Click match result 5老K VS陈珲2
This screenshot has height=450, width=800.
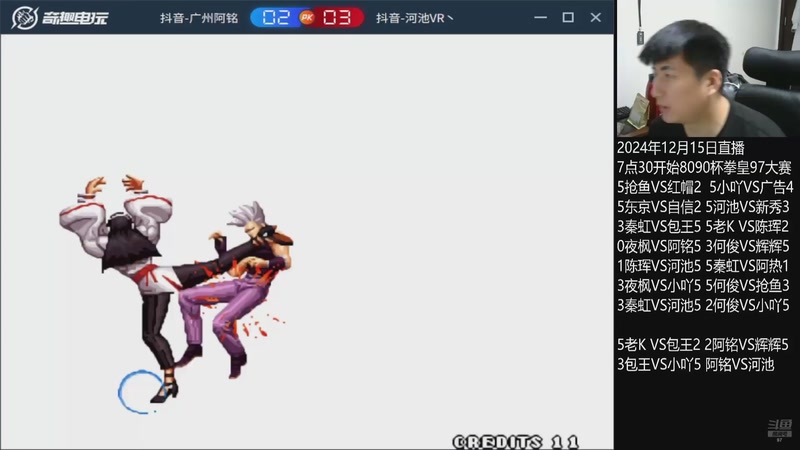747,227
